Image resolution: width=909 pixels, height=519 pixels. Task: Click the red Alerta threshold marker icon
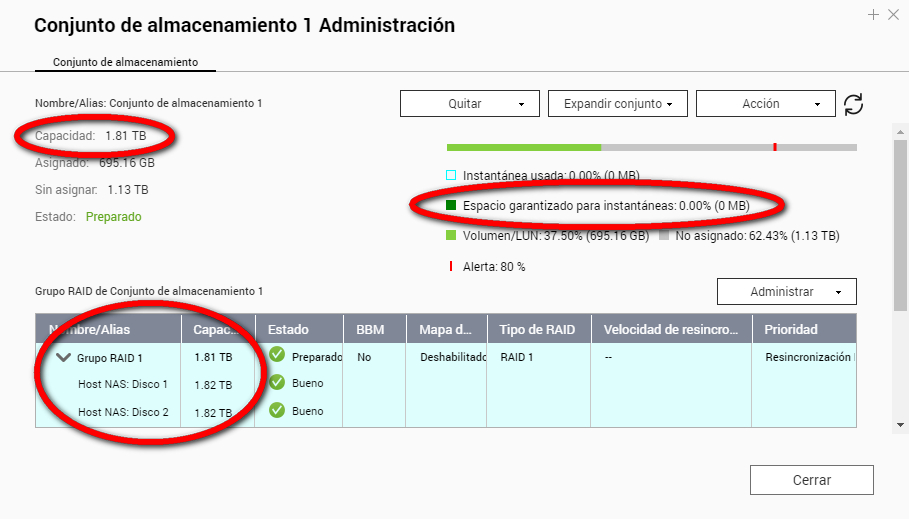click(x=450, y=267)
